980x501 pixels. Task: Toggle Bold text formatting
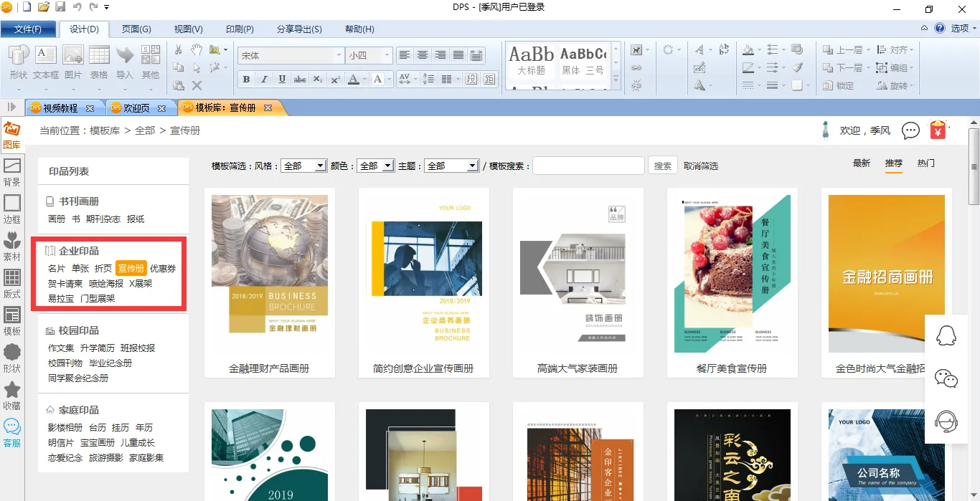247,80
